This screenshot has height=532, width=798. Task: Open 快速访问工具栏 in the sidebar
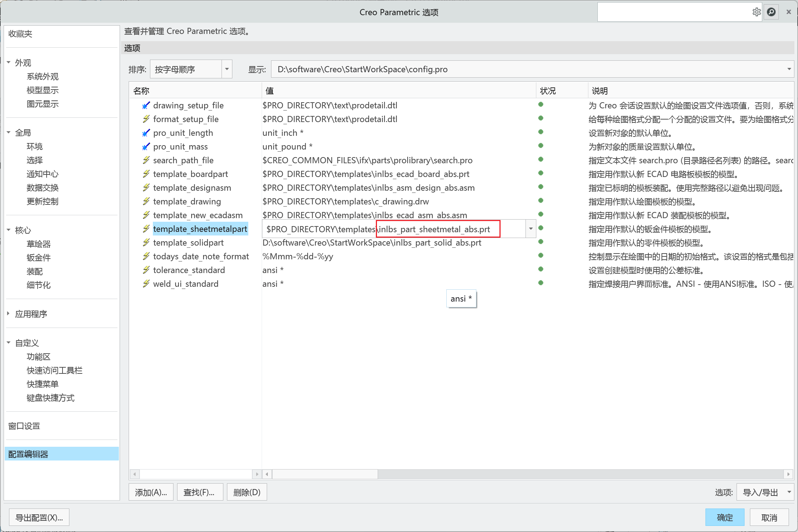point(55,371)
